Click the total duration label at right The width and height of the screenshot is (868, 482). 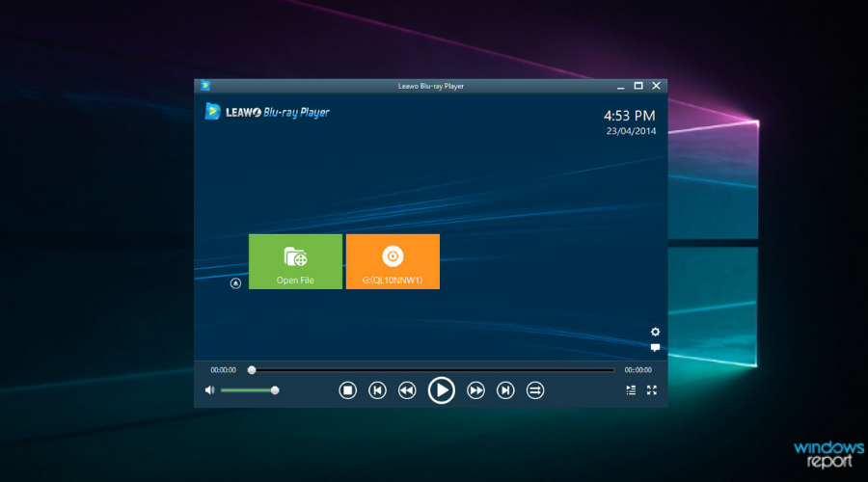637,369
